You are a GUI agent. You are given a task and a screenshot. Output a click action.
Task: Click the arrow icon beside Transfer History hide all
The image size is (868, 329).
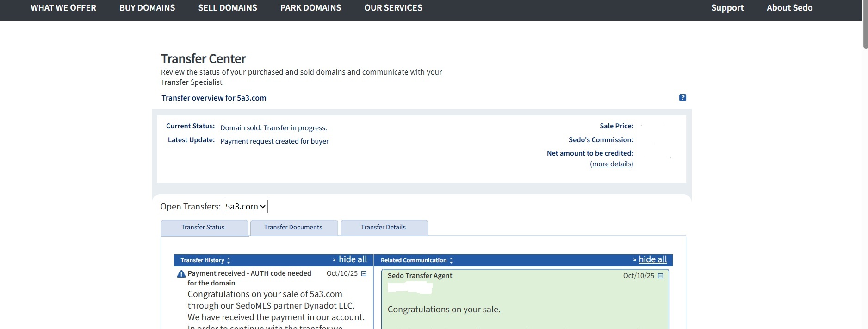(x=334, y=260)
